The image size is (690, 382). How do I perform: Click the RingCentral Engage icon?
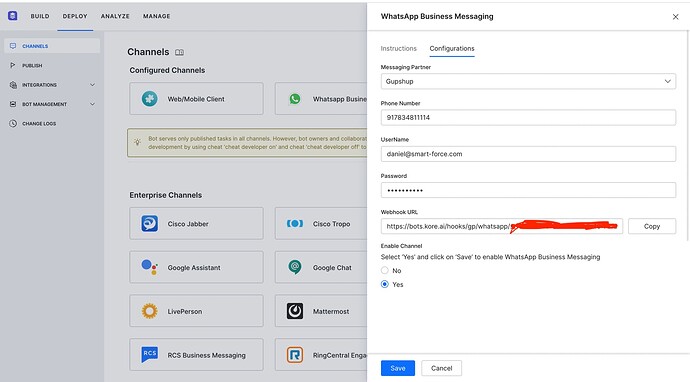point(294,355)
